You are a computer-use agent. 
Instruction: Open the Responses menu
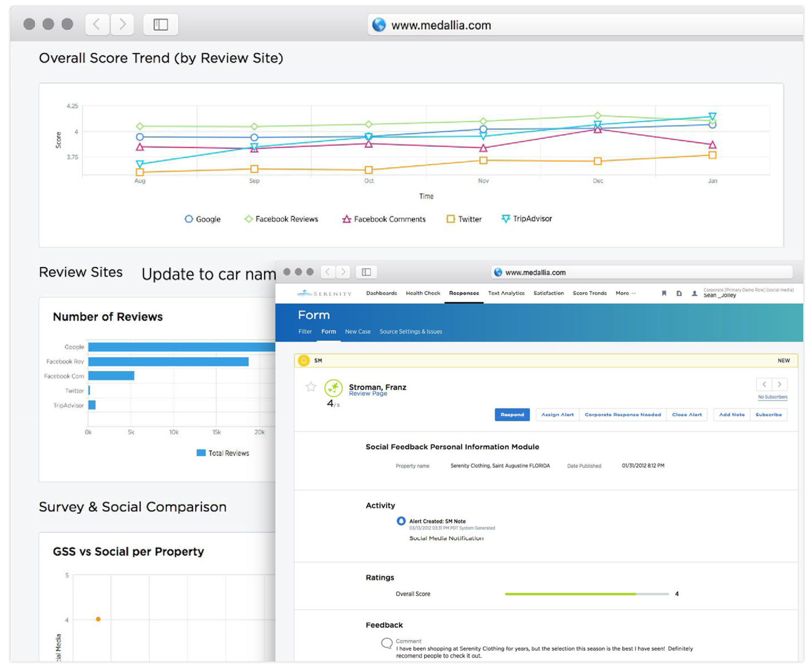click(x=464, y=293)
